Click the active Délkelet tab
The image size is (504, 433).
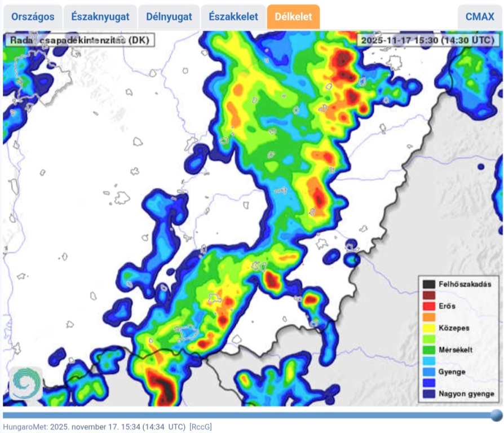pos(293,17)
